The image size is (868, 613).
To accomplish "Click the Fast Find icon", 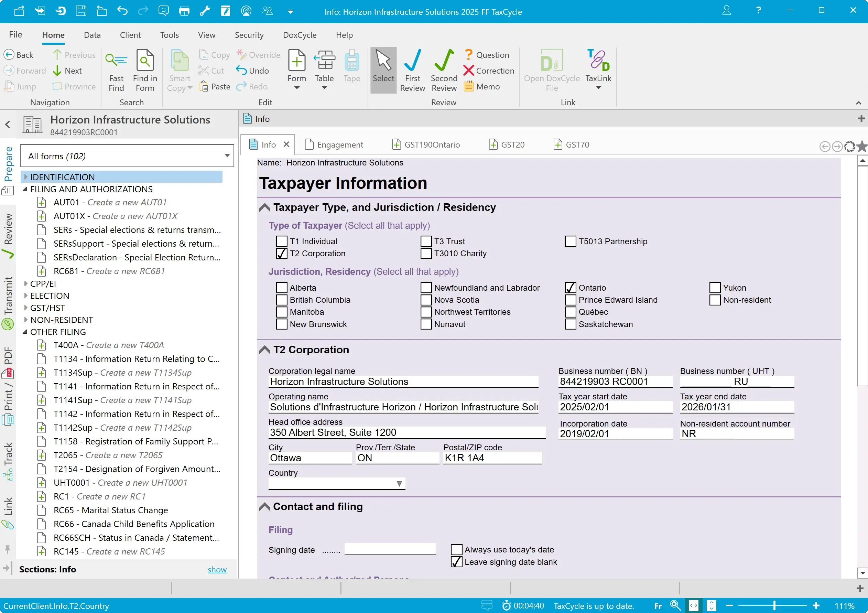I will (x=116, y=61).
